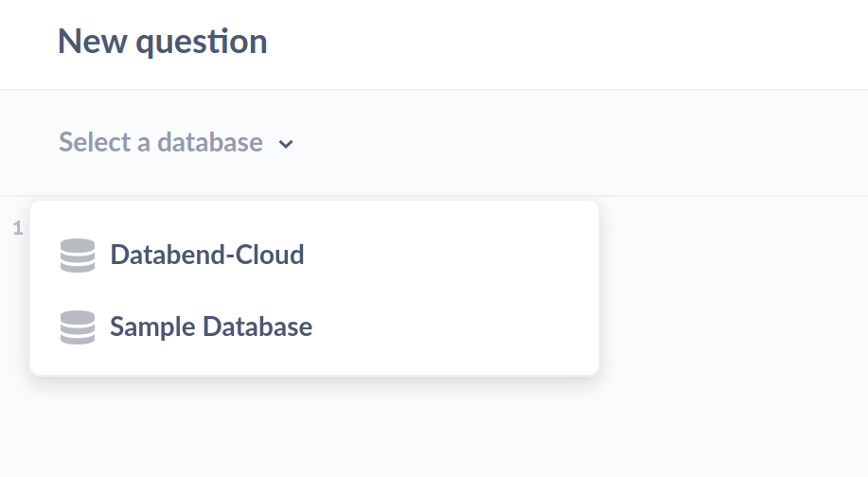Click the blank toolbar area right of the chevron
This screenshot has height=477, width=868.
[x=568, y=144]
